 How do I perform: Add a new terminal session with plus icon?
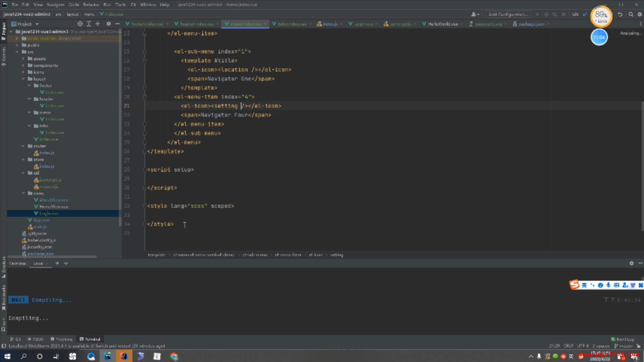(57, 263)
